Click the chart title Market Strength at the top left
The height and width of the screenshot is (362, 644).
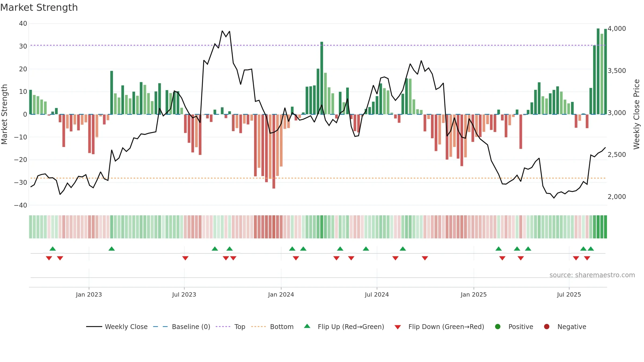point(39,8)
